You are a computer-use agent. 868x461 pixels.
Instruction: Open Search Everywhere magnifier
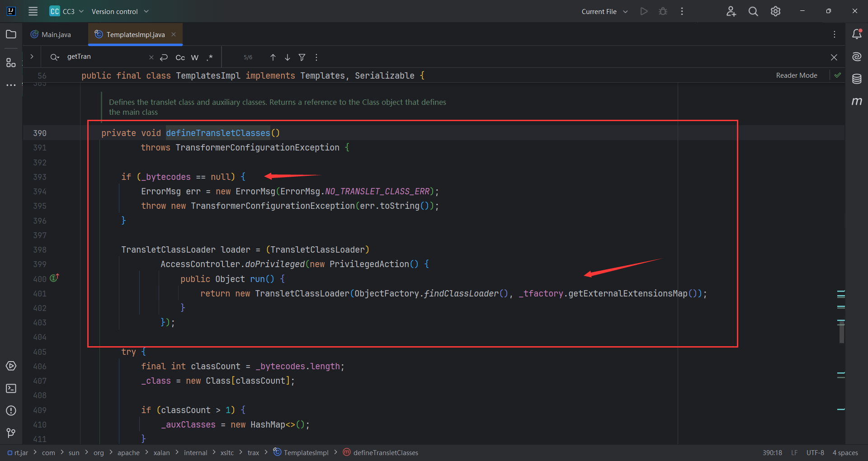[x=753, y=11]
